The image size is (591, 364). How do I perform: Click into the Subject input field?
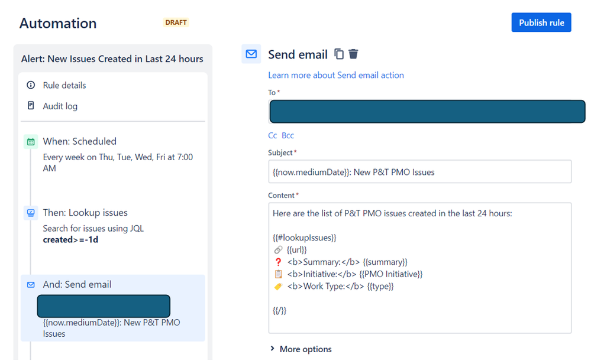coord(420,172)
